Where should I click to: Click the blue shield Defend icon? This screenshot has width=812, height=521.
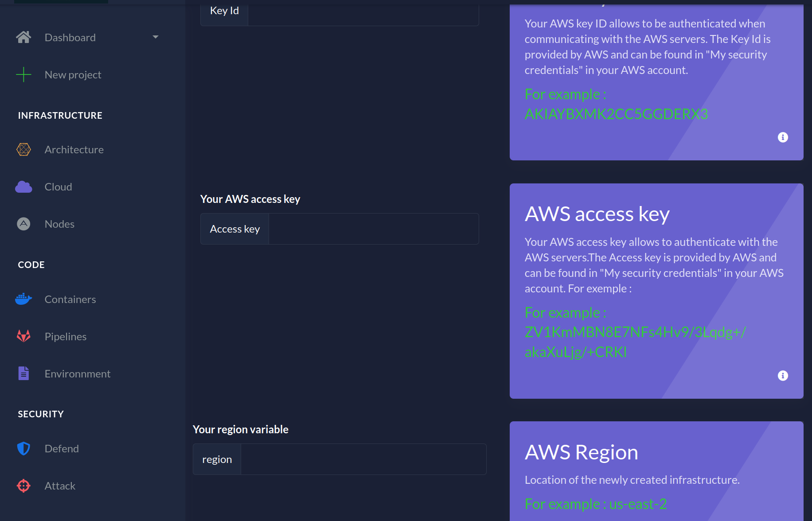click(23, 448)
